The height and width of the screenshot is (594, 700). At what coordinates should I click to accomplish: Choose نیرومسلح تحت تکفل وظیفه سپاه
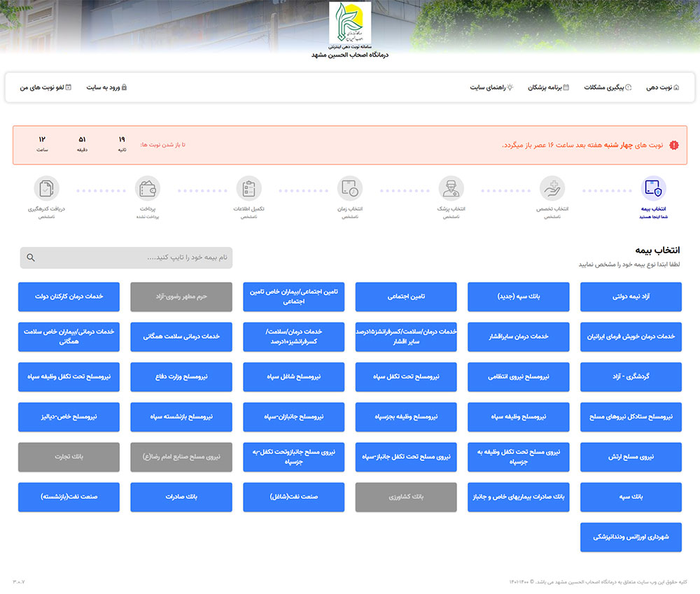click(x=69, y=377)
